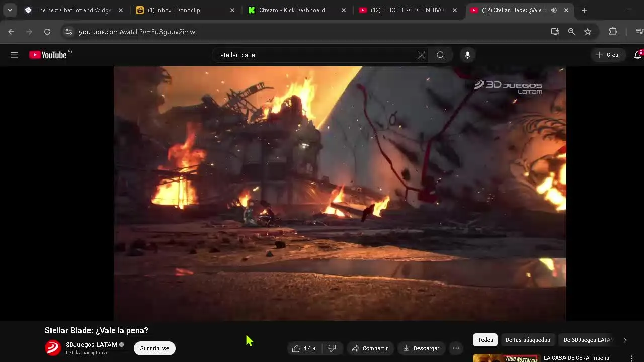Close the Stellar Blade tab
The width and height of the screenshot is (644, 362).
[566, 10]
